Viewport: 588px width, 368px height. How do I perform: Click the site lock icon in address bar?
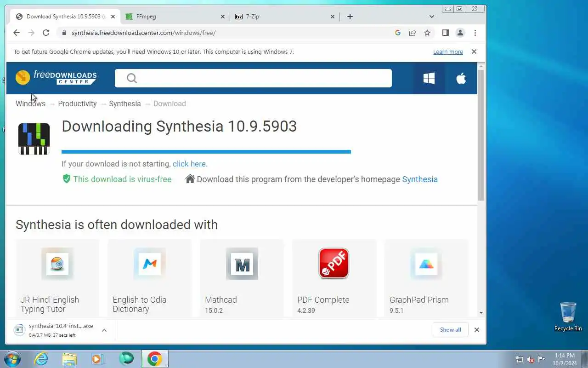point(64,33)
